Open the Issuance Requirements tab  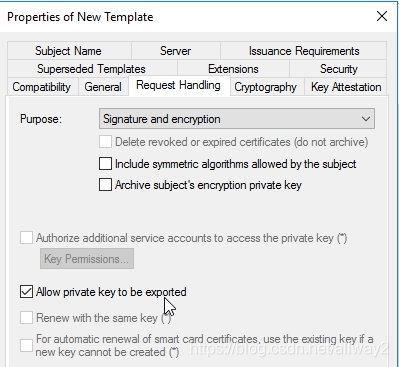coord(304,51)
